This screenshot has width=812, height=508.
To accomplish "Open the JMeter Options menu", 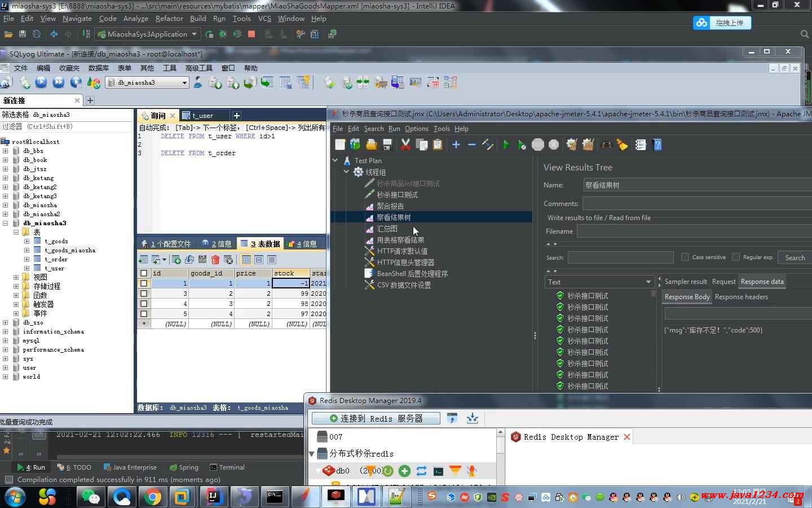I will click(x=416, y=129).
